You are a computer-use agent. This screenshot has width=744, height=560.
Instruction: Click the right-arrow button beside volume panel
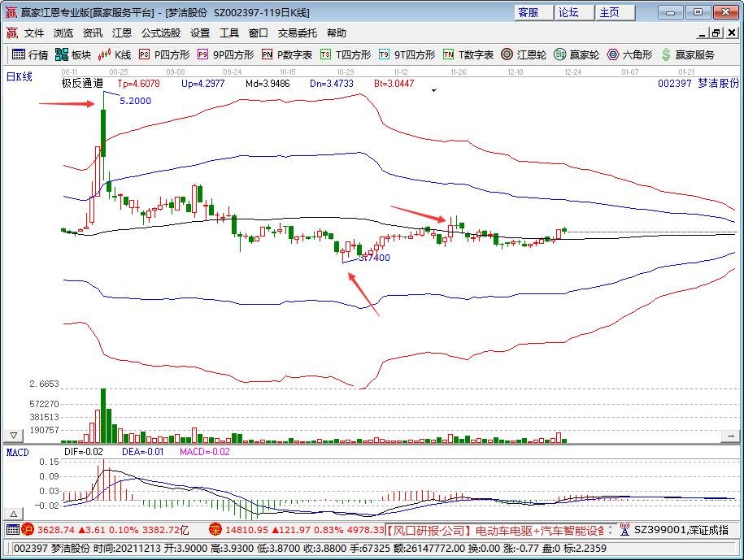(730, 436)
